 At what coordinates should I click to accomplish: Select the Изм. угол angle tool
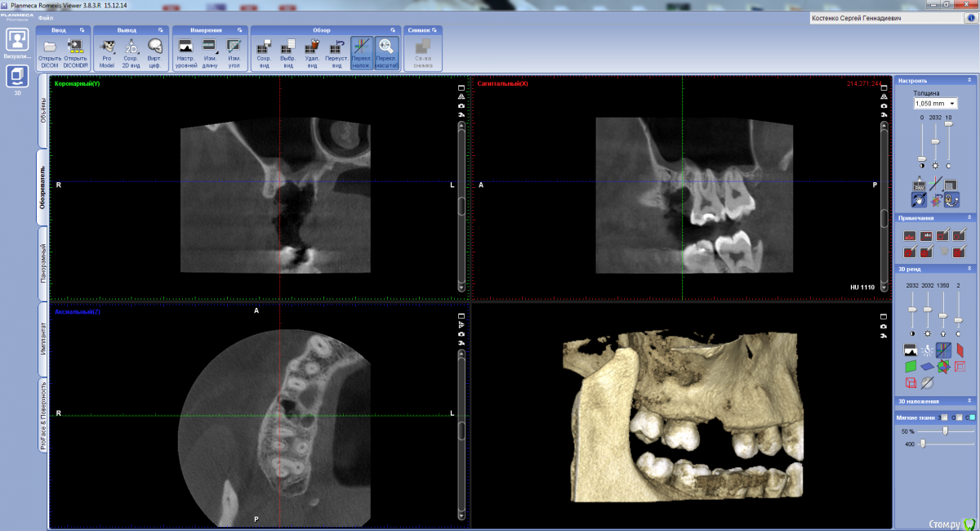point(234,47)
